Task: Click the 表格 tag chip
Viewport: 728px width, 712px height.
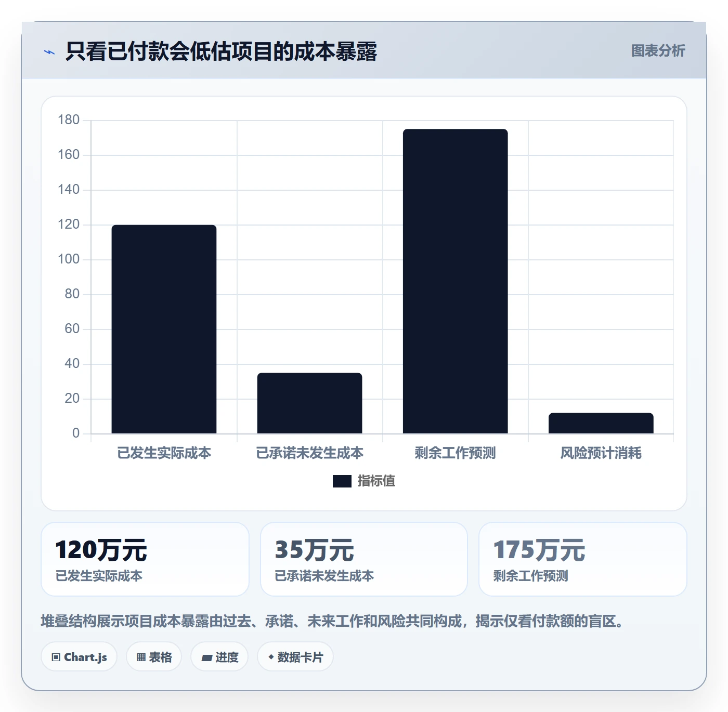Action: coord(154,657)
